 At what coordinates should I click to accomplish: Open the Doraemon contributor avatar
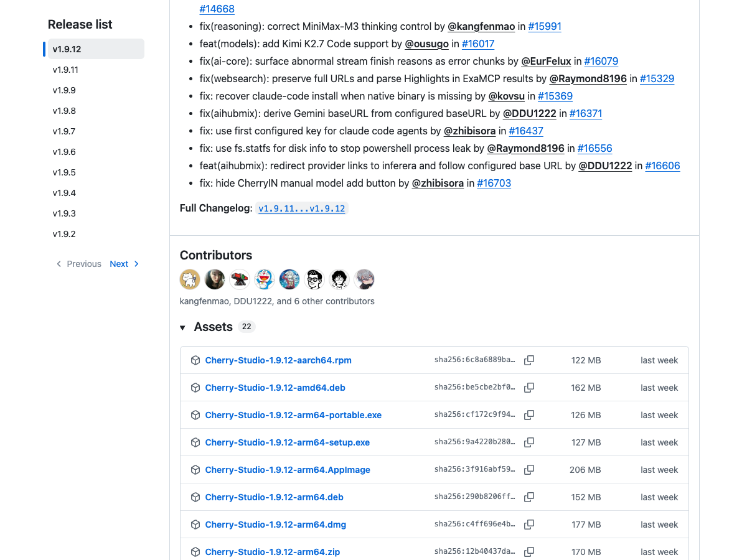coord(265,279)
